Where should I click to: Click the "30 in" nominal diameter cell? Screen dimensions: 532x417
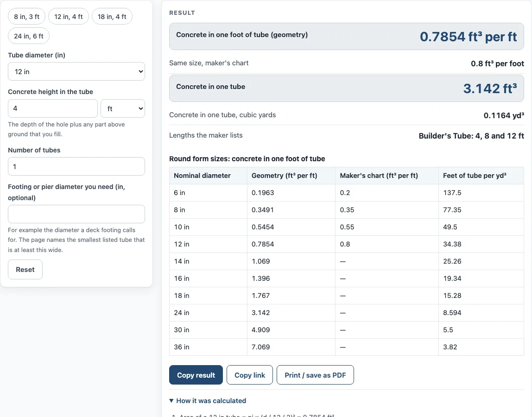209,330
